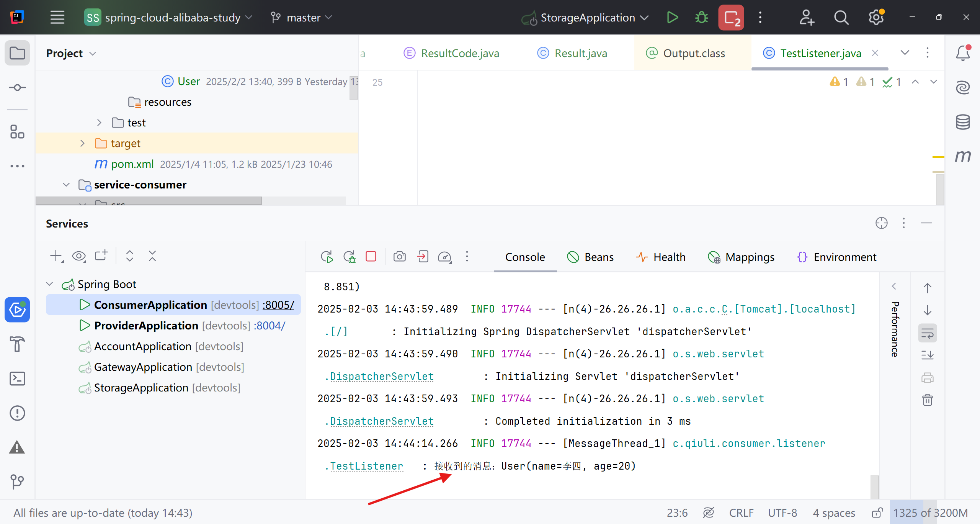Click the Stop service red square icon

tap(371, 257)
